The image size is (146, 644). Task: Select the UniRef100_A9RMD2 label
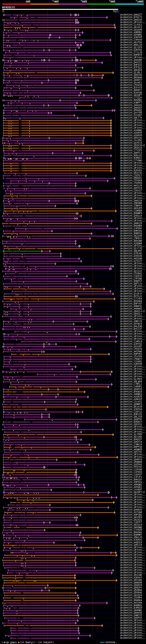pos(131,32)
